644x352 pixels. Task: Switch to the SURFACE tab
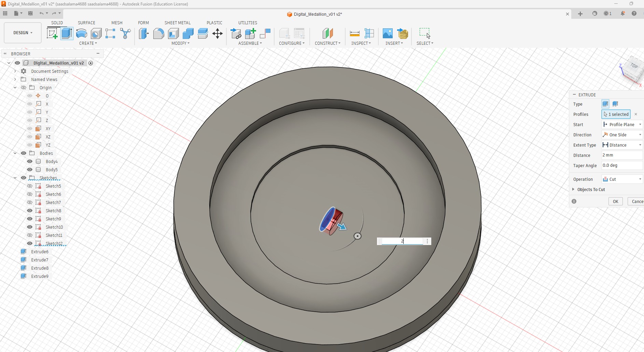(86, 23)
